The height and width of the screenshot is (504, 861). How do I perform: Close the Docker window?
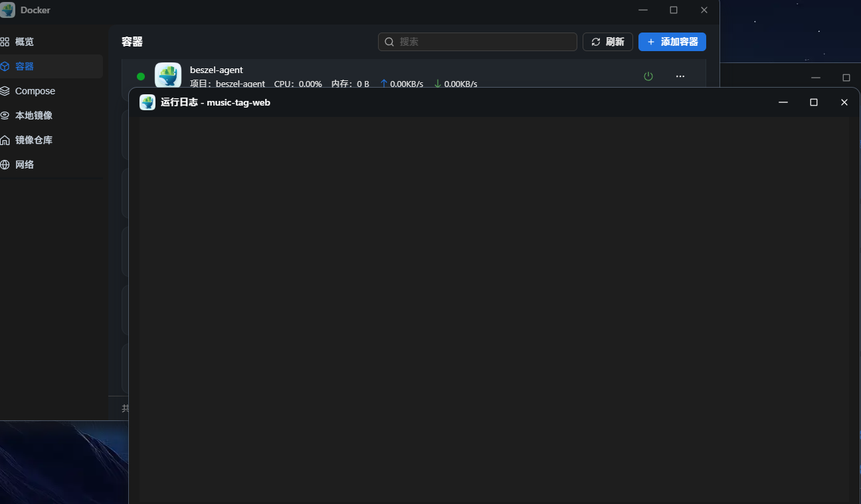[704, 10]
